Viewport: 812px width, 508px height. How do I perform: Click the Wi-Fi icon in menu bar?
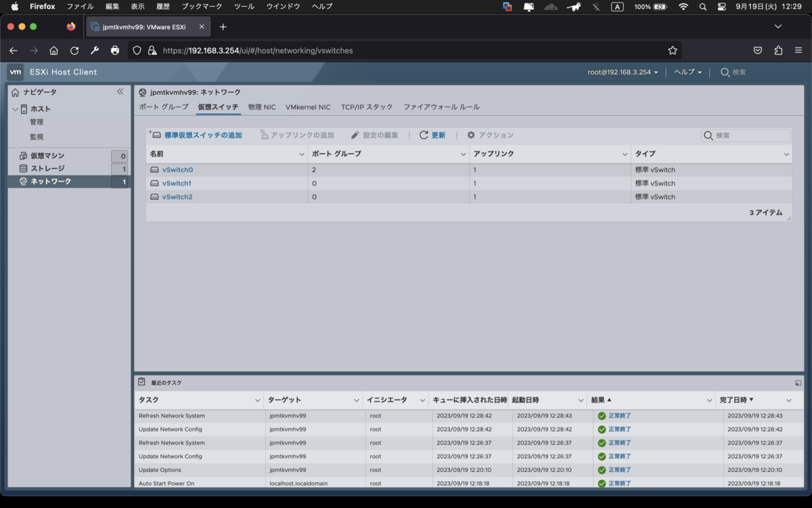click(x=683, y=7)
